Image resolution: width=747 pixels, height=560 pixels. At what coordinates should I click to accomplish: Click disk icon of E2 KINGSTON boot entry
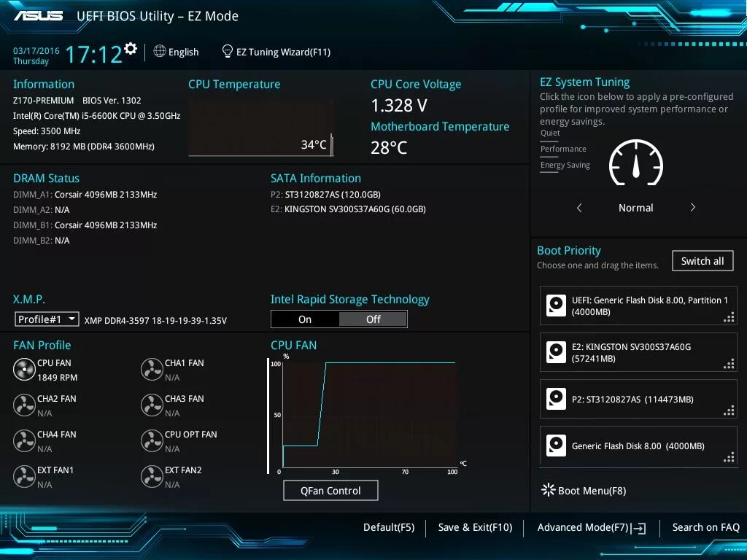click(x=556, y=352)
